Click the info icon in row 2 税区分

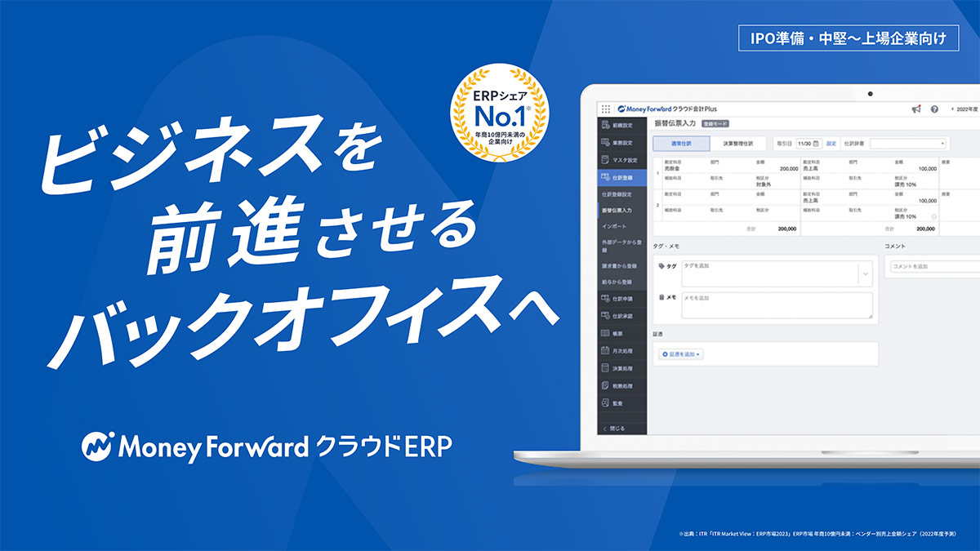[933, 216]
